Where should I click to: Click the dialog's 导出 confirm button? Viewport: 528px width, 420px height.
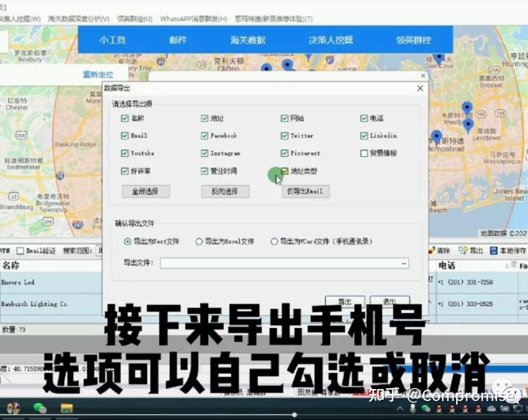click(x=345, y=302)
